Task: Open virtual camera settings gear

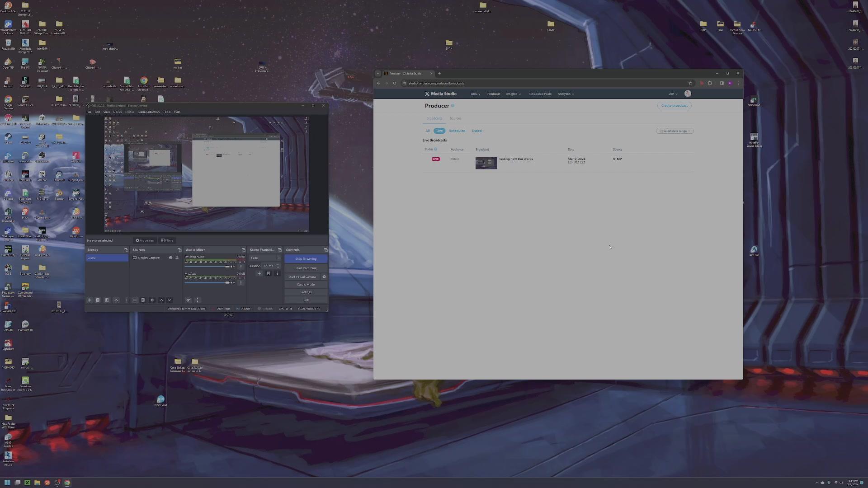Action: [x=324, y=277]
